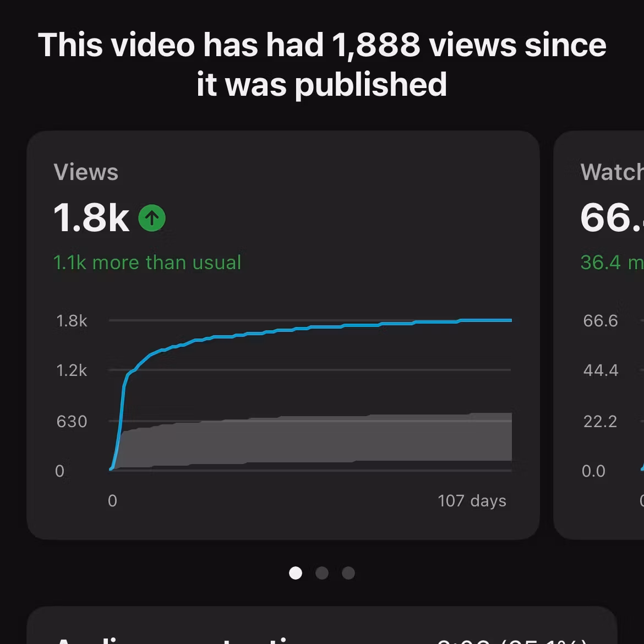The width and height of the screenshot is (644, 644).
Task: Open the audience retention card below
Action: click(322, 625)
